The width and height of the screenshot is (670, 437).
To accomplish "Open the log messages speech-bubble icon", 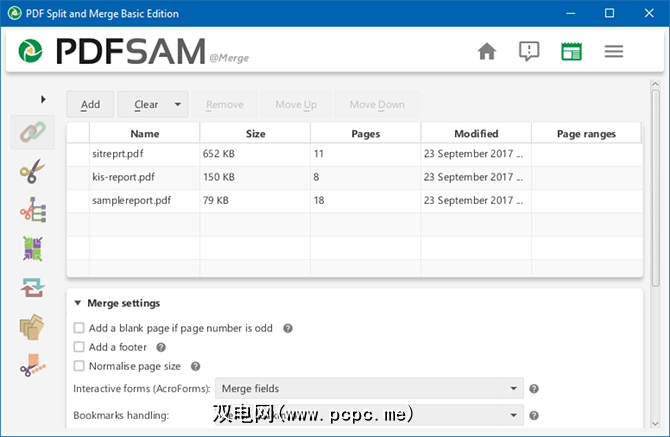I will pos(529,51).
